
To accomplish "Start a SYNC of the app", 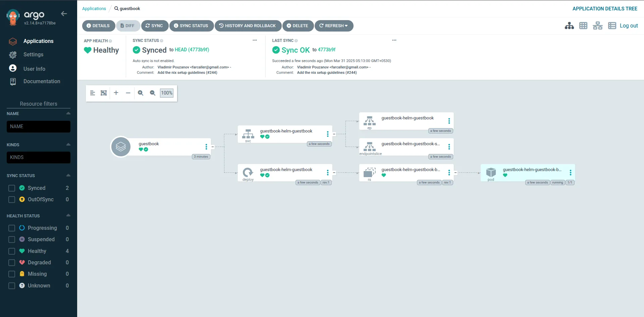I will (x=154, y=25).
